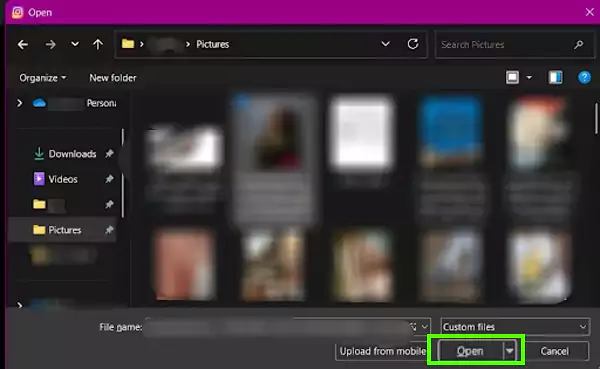Open the Organize menu
The height and width of the screenshot is (369, 600).
(x=42, y=78)
